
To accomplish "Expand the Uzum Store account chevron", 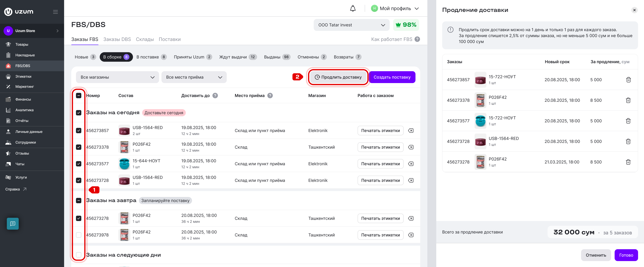I will pyautogui.click(x=57, y=31).
